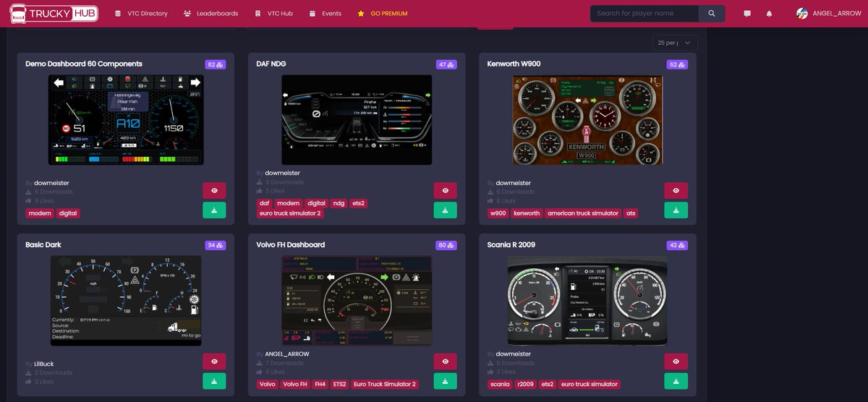The height and width of the screenshot is (402, 868).
Task: Open the Demo Dashboard 60 Components thumbnail
Action: click(x=126, y=120)
